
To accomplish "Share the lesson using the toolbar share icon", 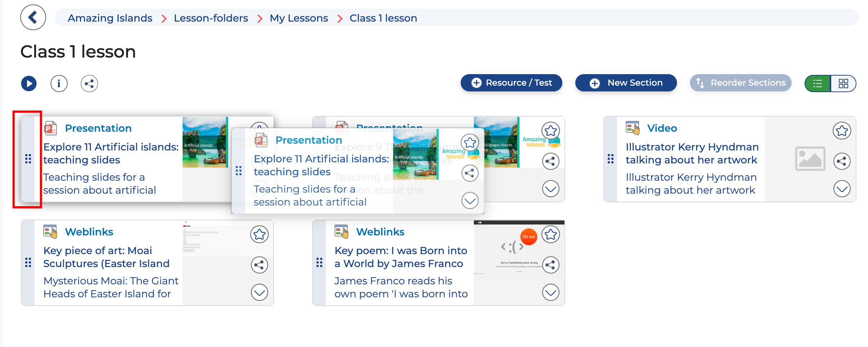I will point(89,84).
